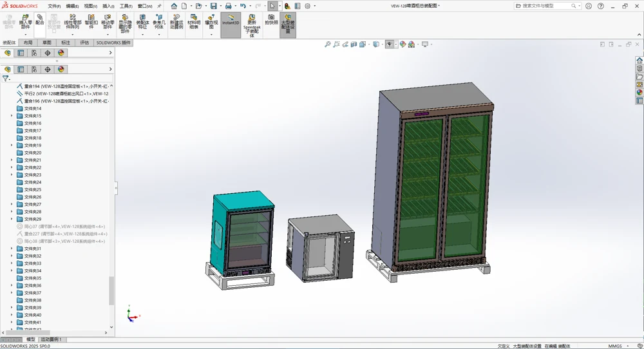Open the 文件(F) menu

54,6
